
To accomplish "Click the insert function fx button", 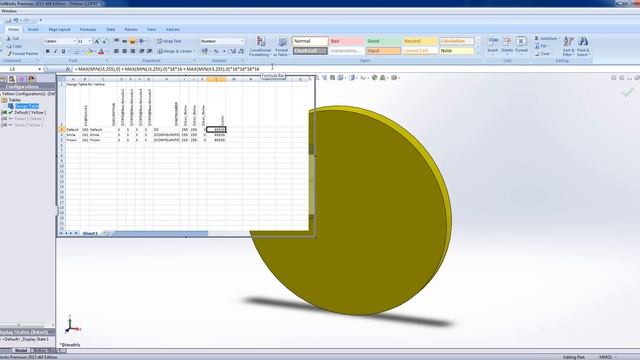I will tap(68, 69).
